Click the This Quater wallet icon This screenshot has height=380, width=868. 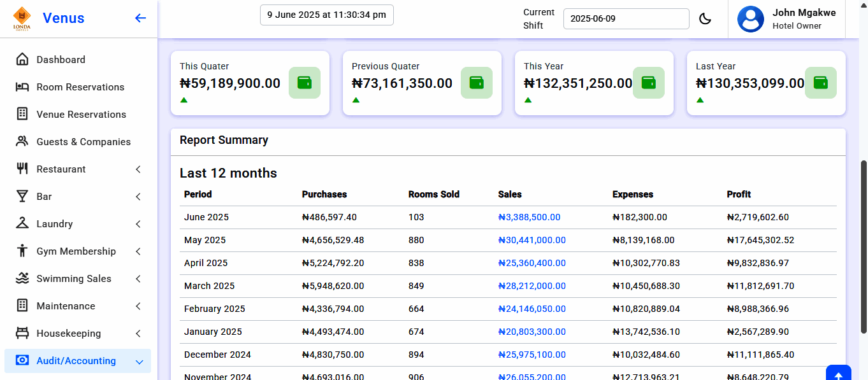pos(304,83)
